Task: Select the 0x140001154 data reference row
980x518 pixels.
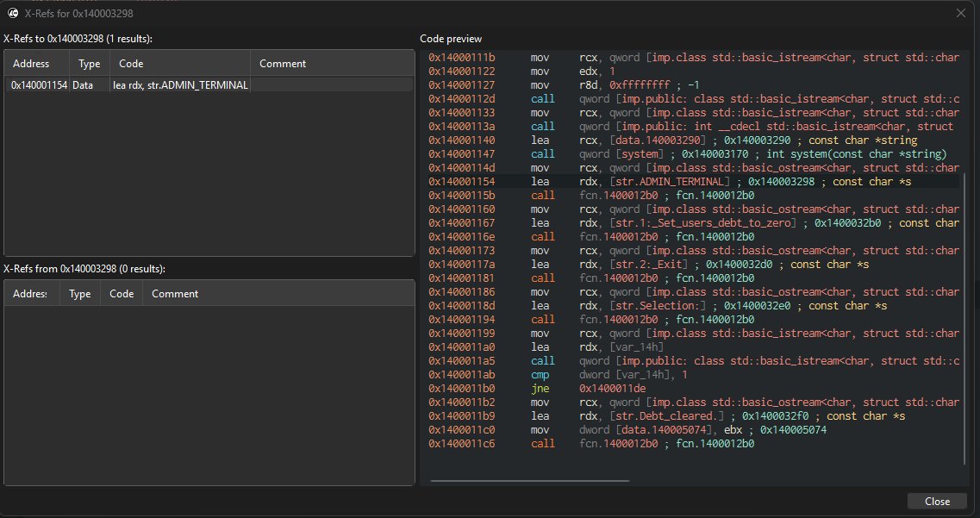Action: pos(129,84)
